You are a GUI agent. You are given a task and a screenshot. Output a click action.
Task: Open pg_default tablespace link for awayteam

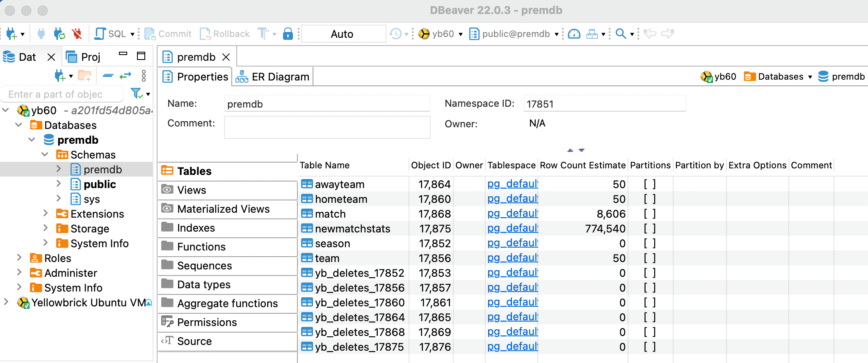pos(512,184)
